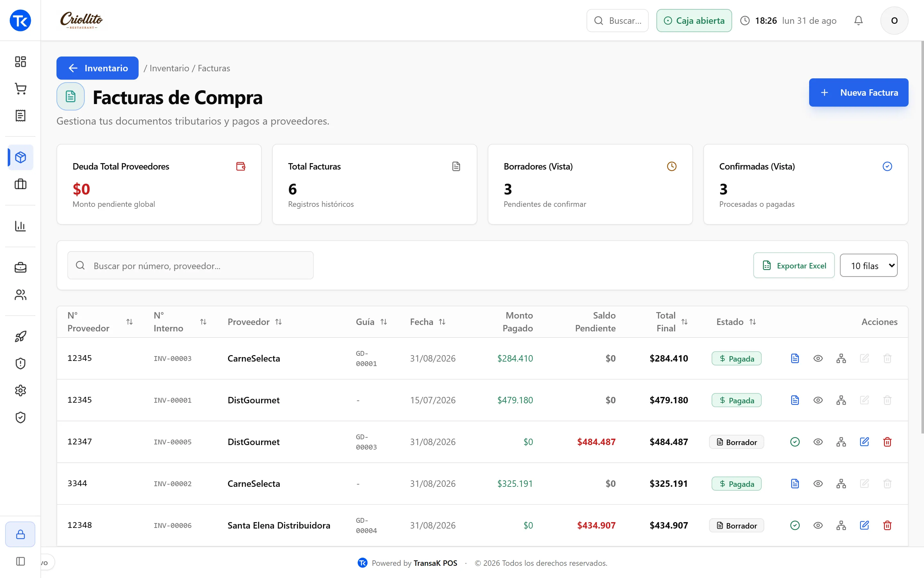
Task: Toggle the Caja abierta status button
Action: coord(694,21)
